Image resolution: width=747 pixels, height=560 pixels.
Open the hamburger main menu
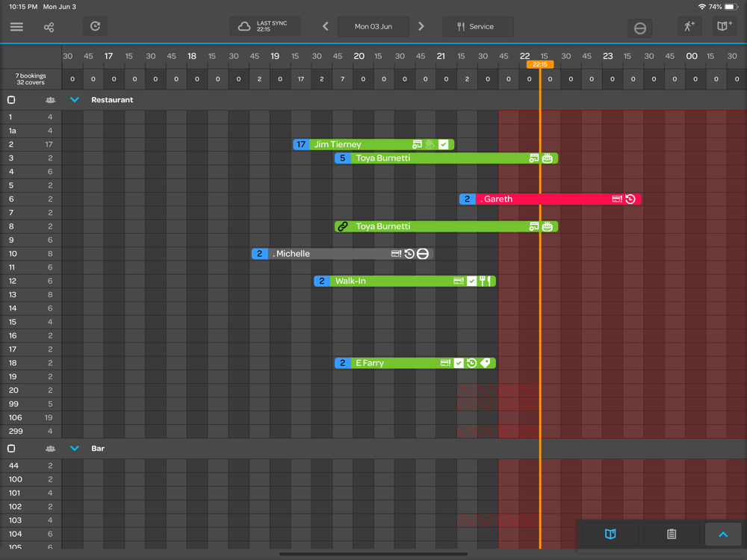point(16,27)
